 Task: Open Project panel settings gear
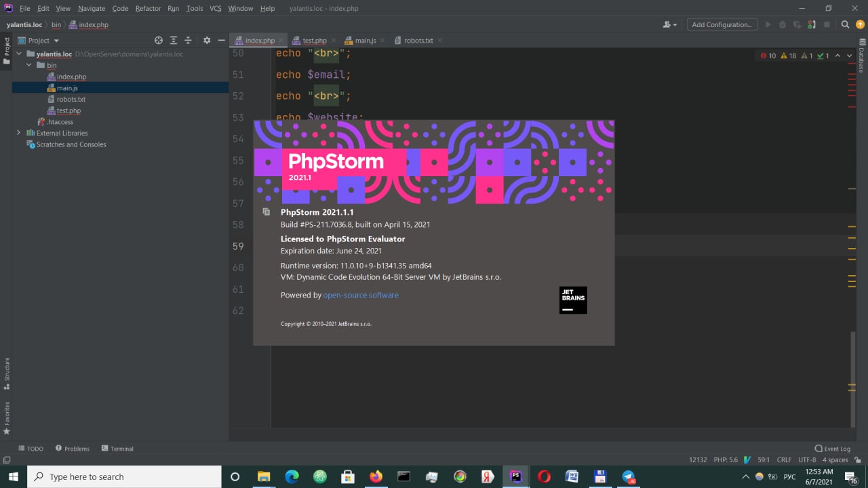(x=207, y=41)
